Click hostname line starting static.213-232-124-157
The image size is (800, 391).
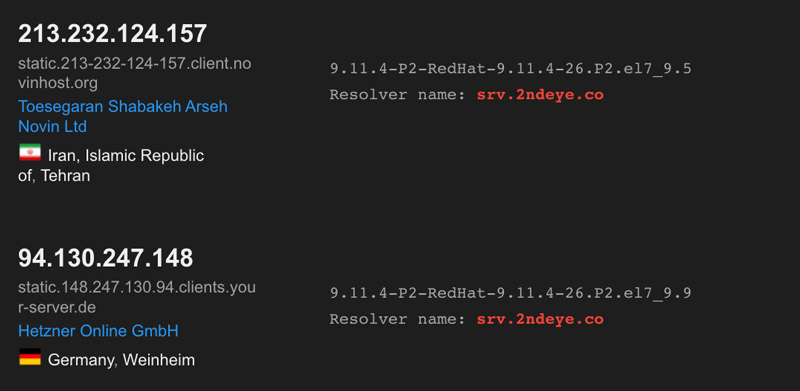(135, 64)
